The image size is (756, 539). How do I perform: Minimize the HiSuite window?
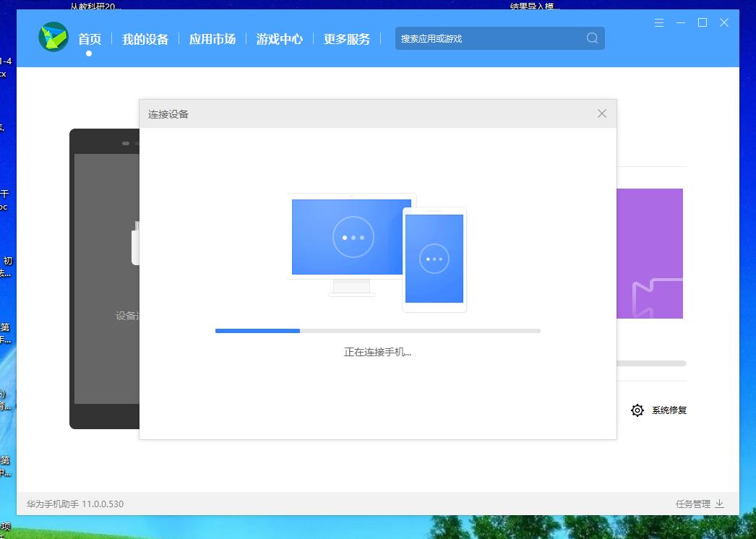pyautogui.click(x=681, y=22)
